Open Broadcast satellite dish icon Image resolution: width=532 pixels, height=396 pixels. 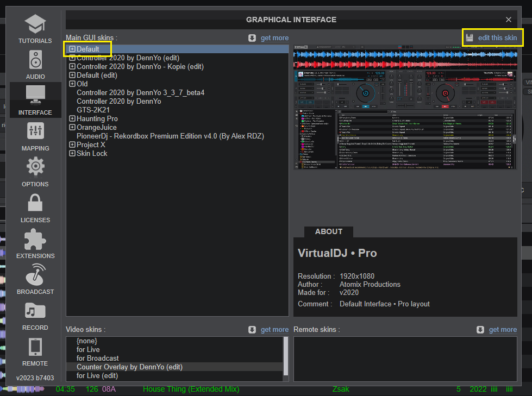click(x=35, y=275)
